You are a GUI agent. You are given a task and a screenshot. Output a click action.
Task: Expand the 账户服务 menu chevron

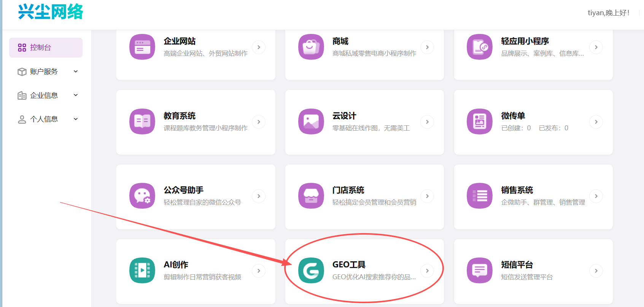(76, 71)
